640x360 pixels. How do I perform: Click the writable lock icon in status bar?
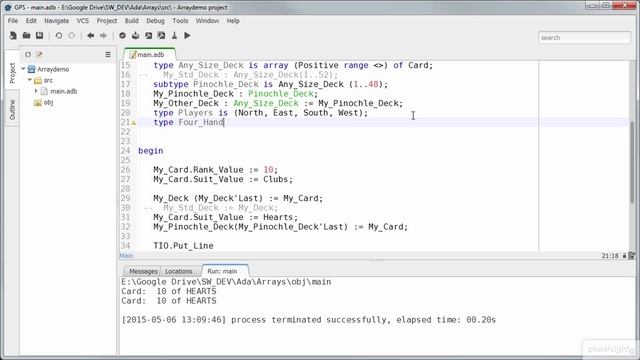(624, 256)
